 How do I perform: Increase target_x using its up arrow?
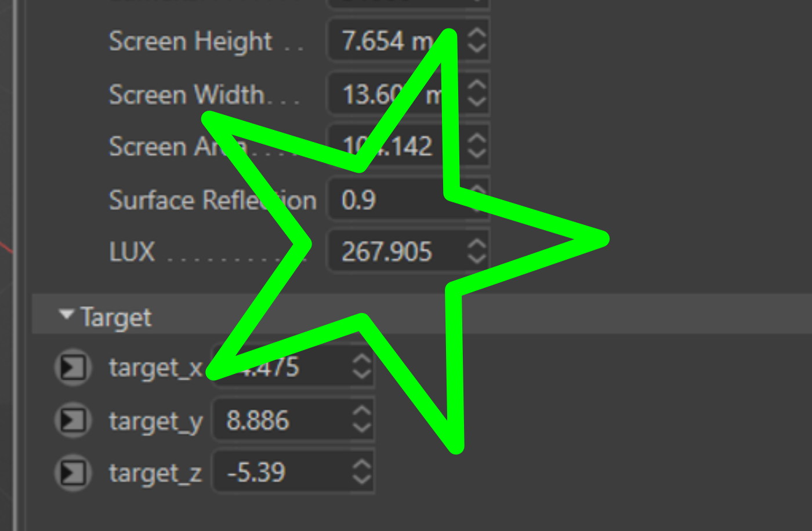[362, 360]
